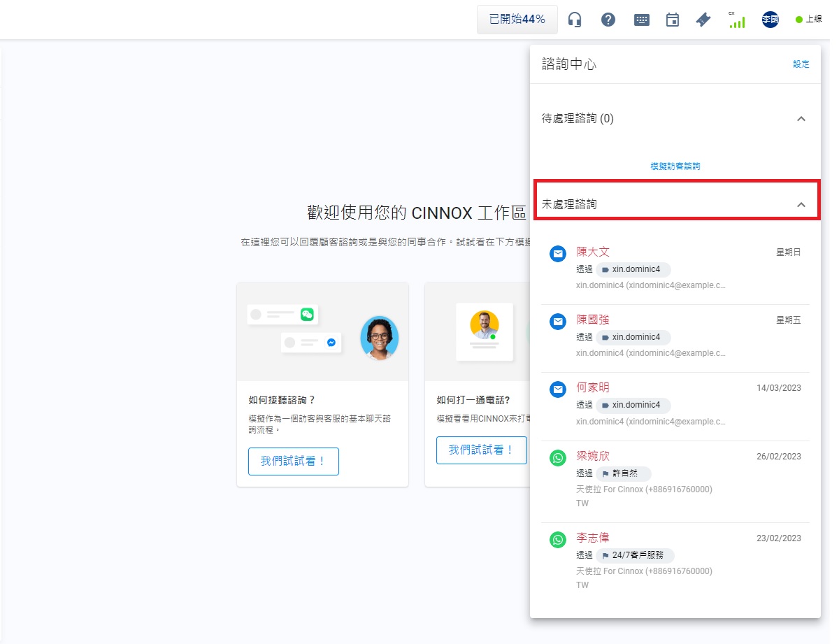Open the help question mark icon
The width and height of the screenshot is (839, 644).
point(608,20)
